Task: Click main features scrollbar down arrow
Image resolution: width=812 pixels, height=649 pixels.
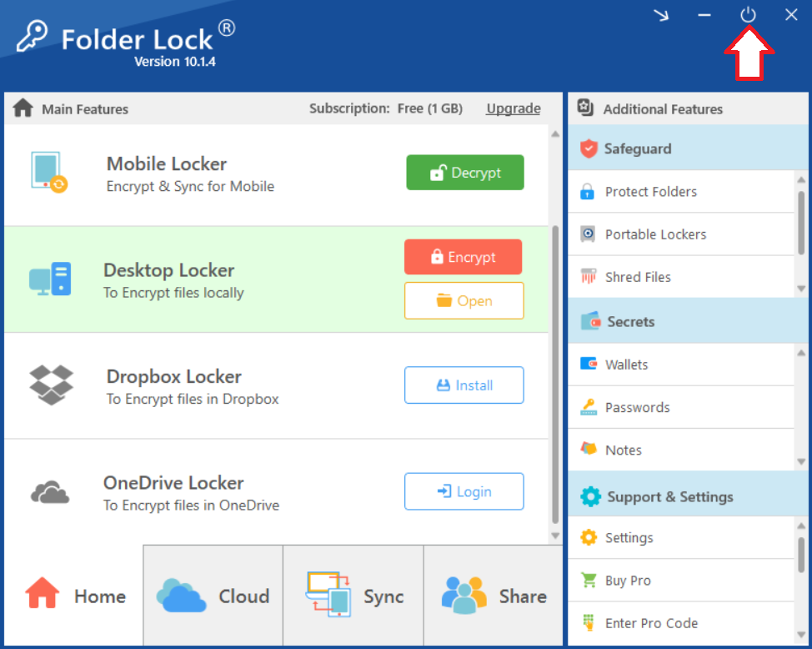Action: 555,536
